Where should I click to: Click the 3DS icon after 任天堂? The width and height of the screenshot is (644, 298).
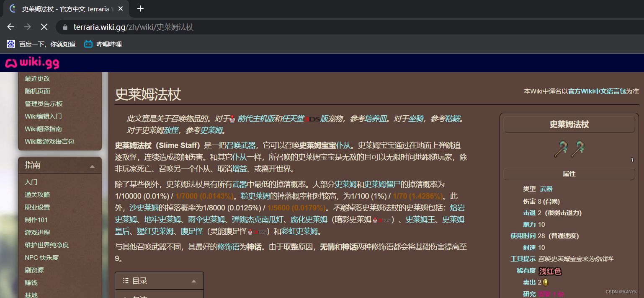point(312,119)
